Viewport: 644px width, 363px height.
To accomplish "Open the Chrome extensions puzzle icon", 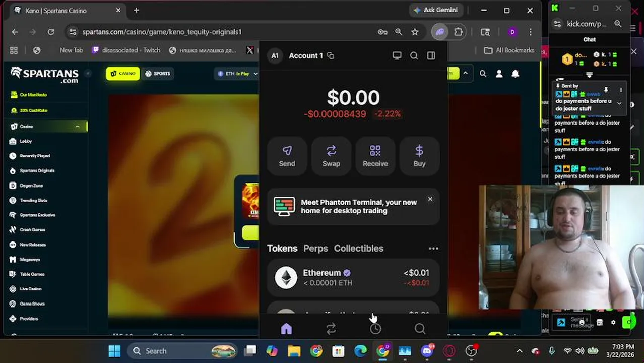I will coord(458,32).
